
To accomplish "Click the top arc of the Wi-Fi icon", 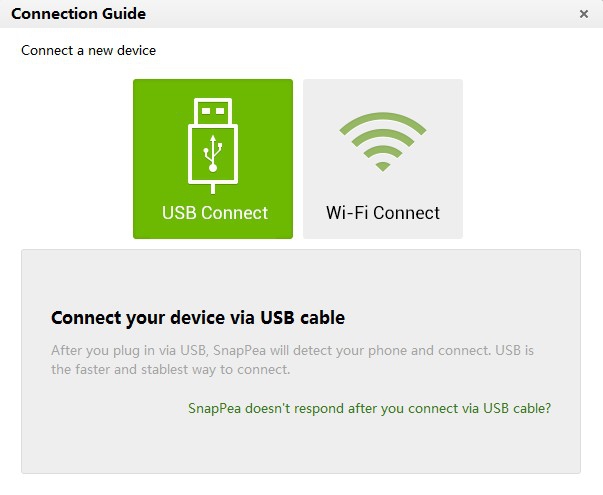I will pyautogui.click(x=382, y=119).
